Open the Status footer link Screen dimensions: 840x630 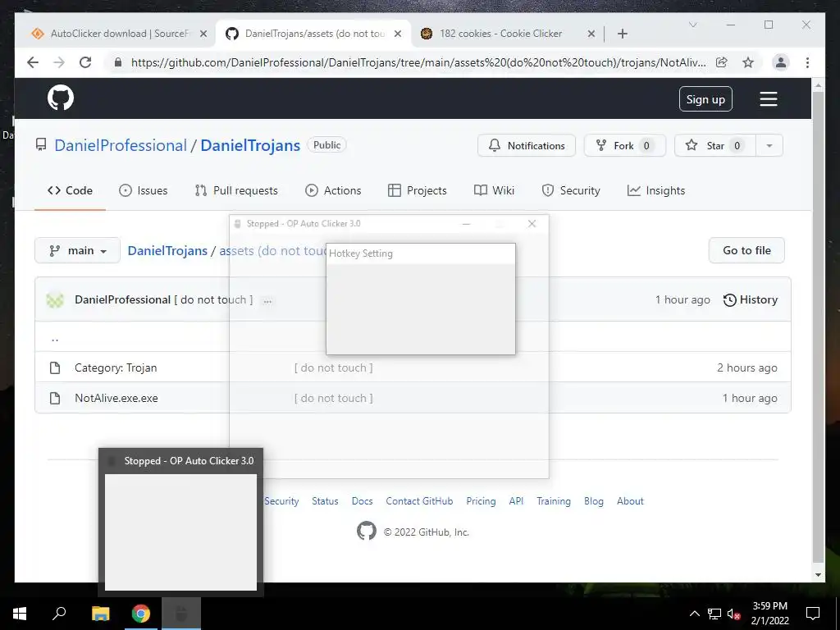coord(325,501)
